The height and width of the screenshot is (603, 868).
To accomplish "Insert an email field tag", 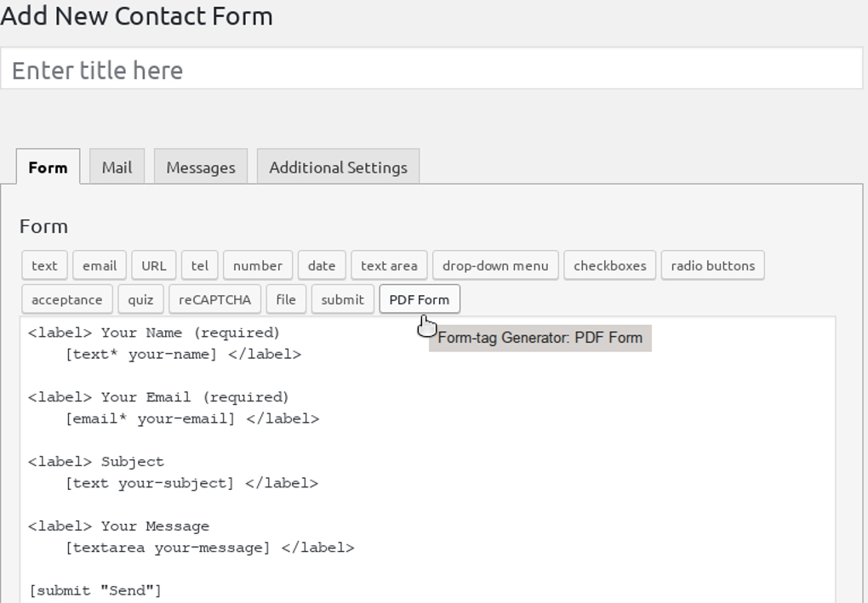I will 99,265.
